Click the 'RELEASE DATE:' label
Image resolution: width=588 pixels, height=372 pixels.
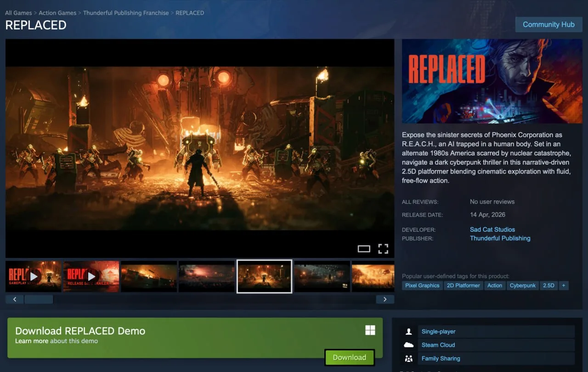coord(422,215)
